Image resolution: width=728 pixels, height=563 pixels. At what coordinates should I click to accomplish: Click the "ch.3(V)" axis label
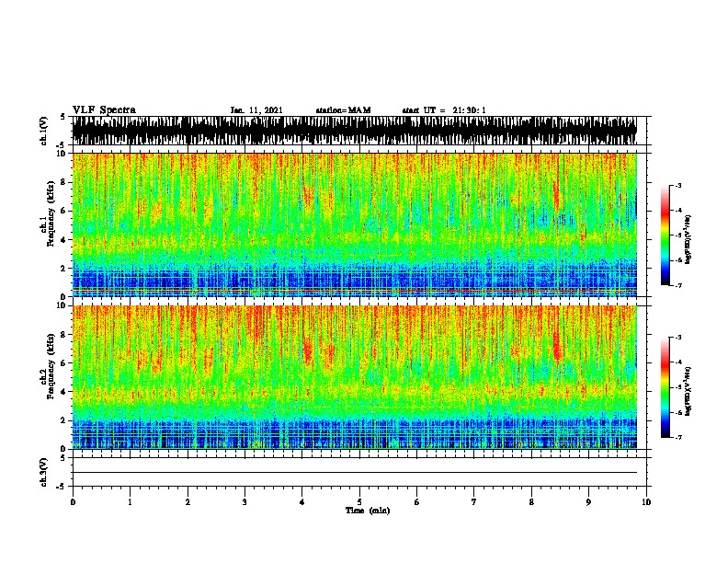point(43,472)
